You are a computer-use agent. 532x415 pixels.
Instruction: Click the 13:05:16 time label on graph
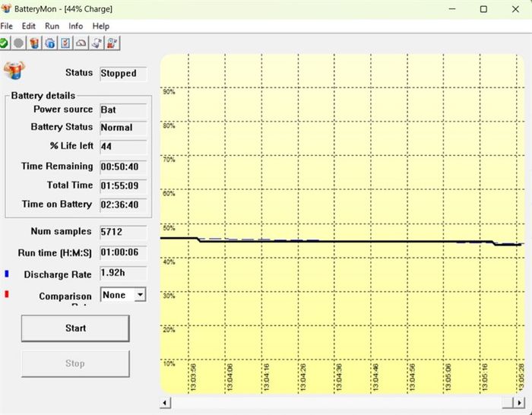pyautogui.click(x=485, y=377)
